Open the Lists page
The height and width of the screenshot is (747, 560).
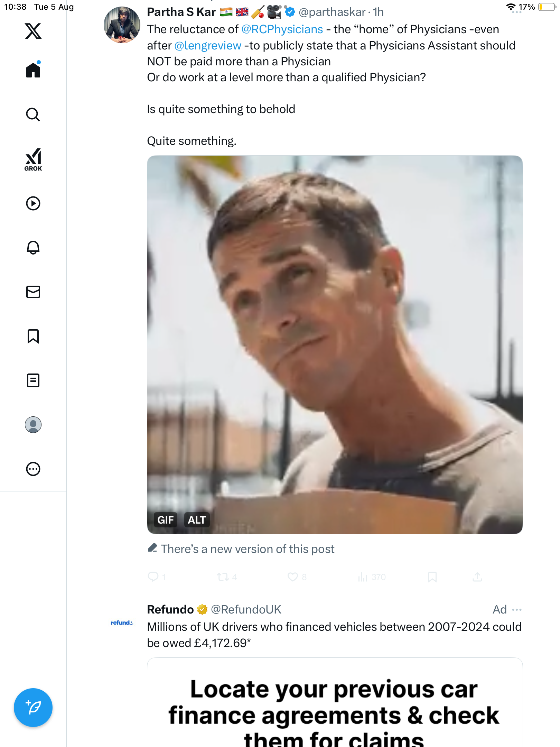33,380
